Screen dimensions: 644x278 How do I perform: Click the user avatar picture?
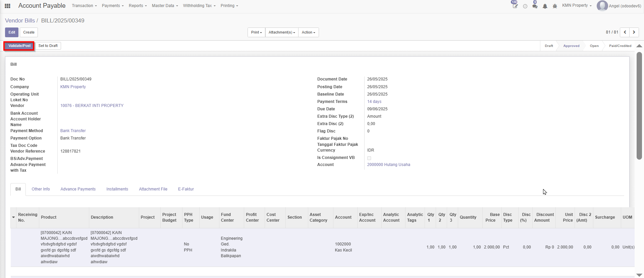coord(602,6)
